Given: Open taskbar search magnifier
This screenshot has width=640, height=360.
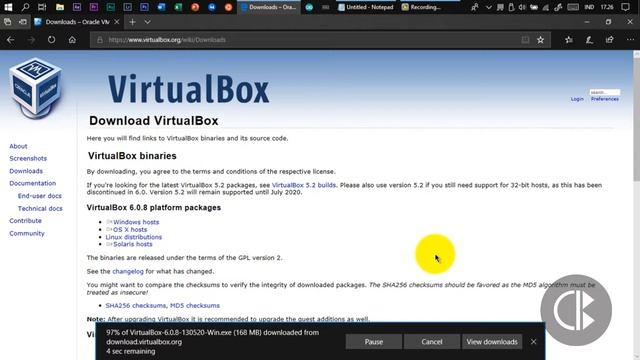Looking at the screenshot, I should [25, 7].
